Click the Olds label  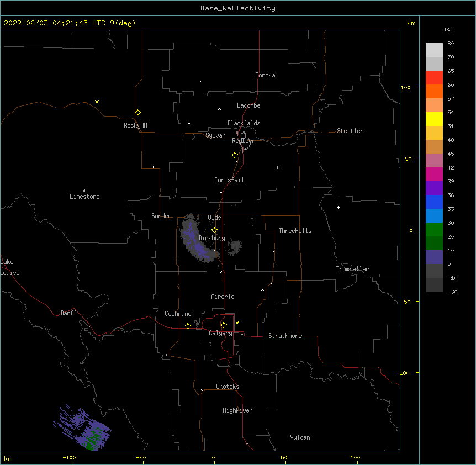pyautogui.click(x=214, y=218)
